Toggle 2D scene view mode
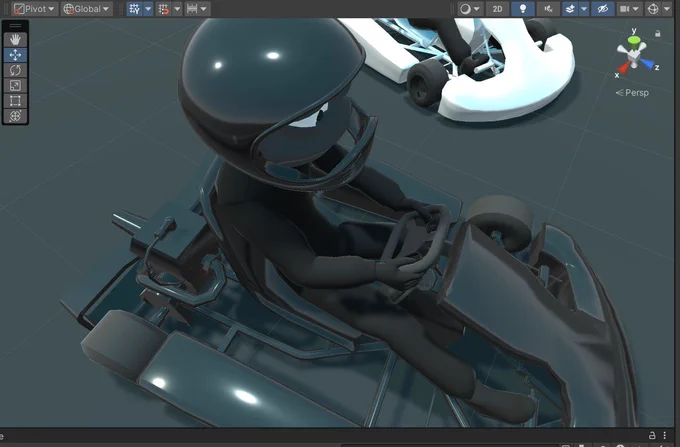The width and height of the screenshot is (680, 447). tap(497, 9)
